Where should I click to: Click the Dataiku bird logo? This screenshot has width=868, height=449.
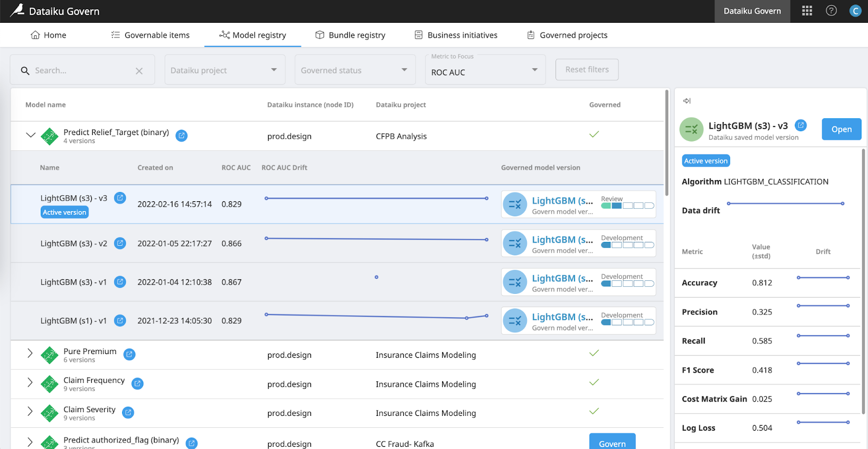point(17,10)
